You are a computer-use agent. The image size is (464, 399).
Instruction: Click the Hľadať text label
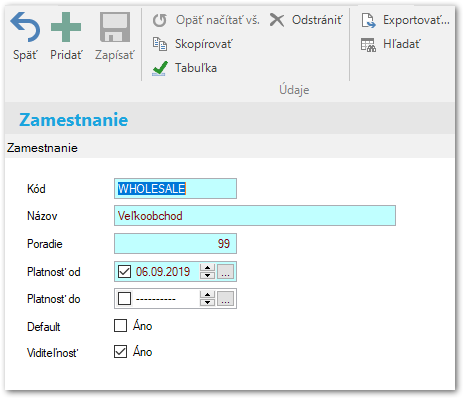[402, 44]
